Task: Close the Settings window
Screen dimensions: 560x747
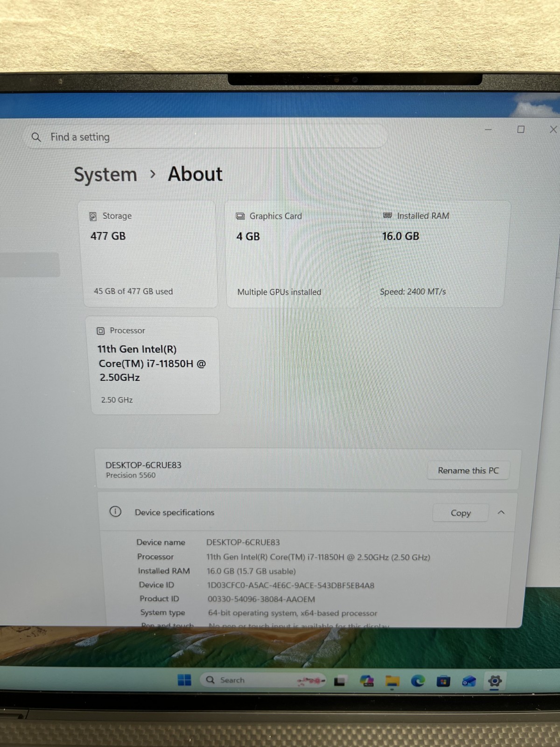Action: pos(553,129)
